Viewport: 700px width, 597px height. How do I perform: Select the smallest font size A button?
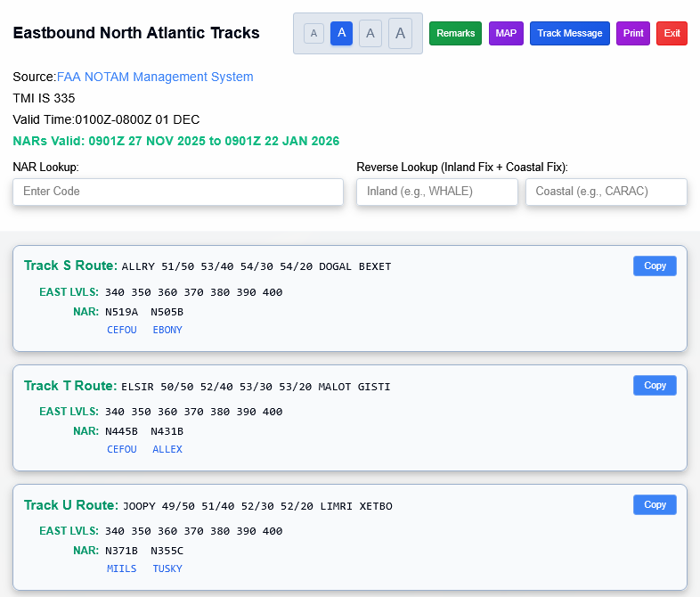(x=313, y=34)
